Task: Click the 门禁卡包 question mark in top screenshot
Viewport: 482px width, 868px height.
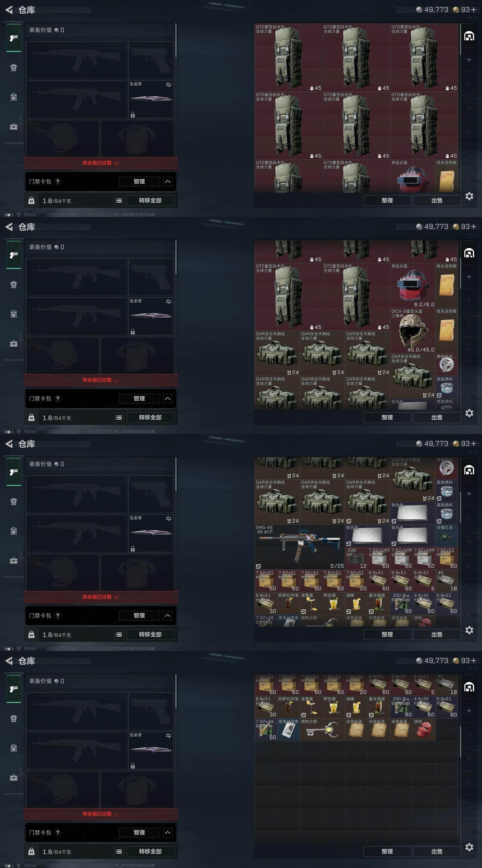Action: click(58, 181)
